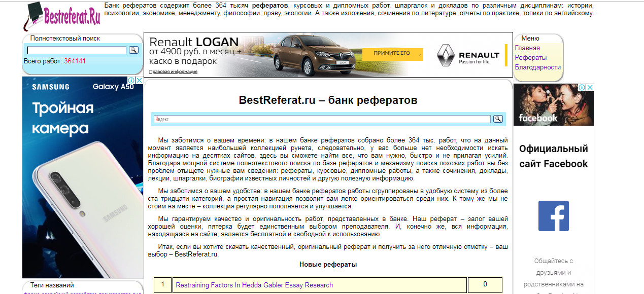Focus the full-text search input field

[x=77, y=50]
